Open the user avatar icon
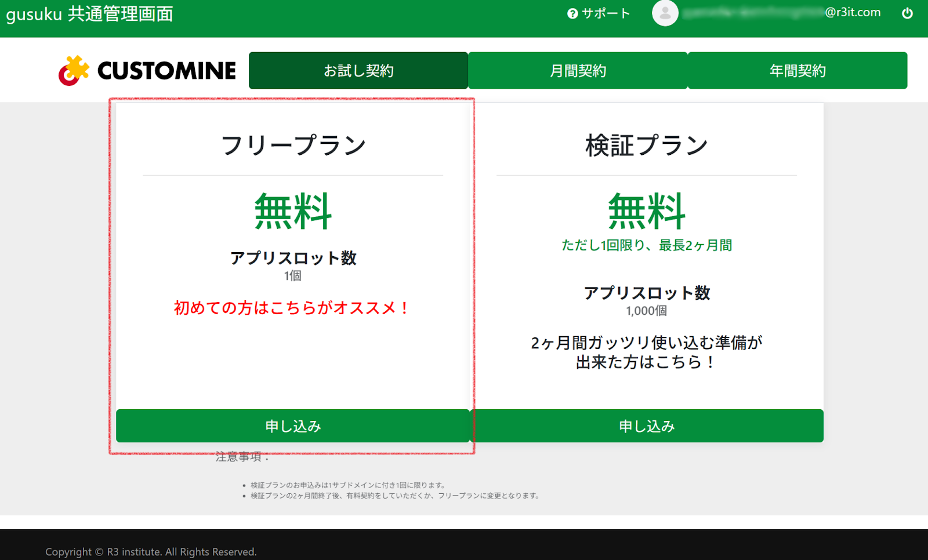 click(665, 13)
